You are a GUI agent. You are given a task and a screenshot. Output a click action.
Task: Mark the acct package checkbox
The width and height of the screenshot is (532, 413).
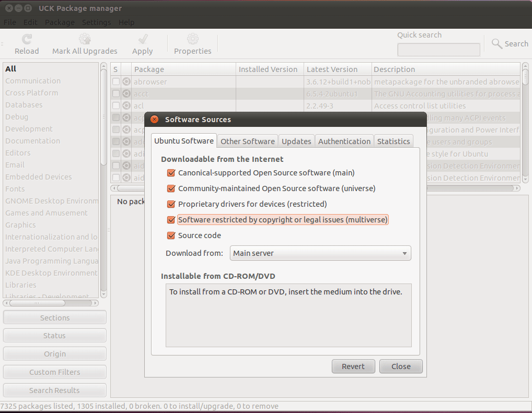[116, 93]
